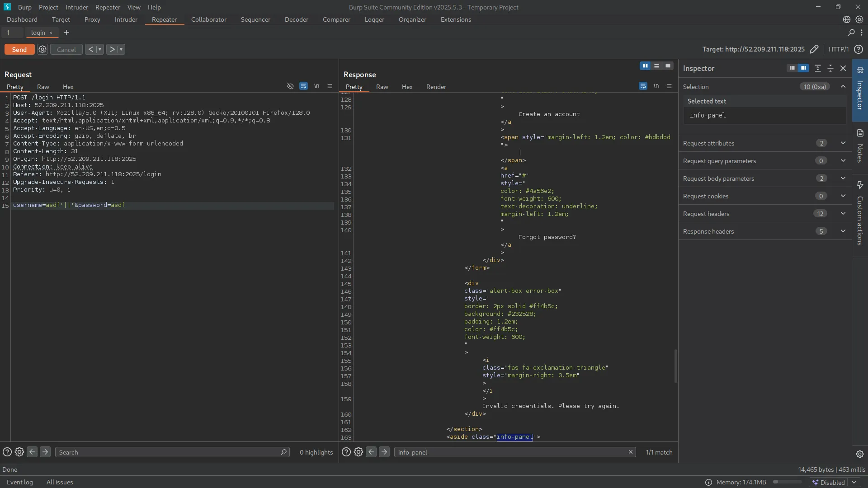Toggle hide-inspector eye icon in Request pane
868x488 pixels.
tap(290, 86)
